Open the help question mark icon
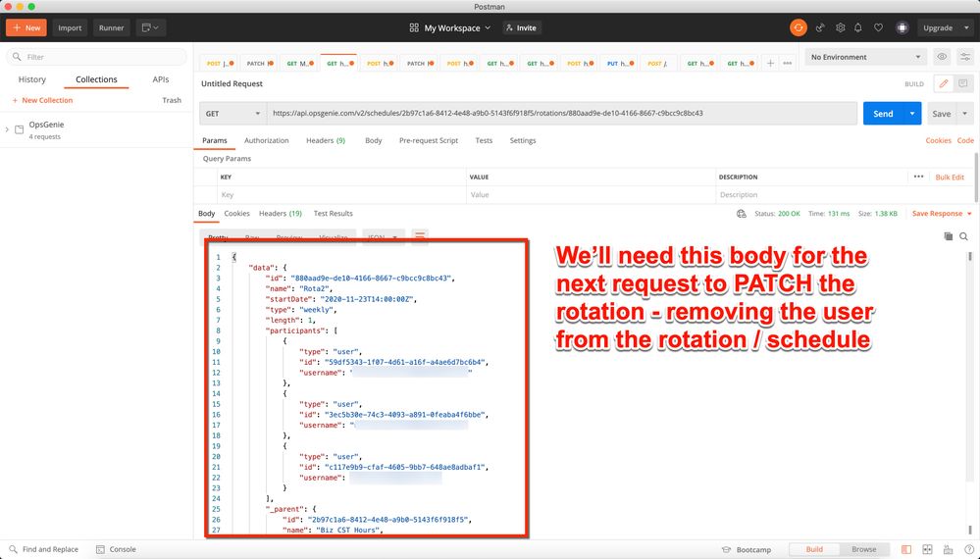The height and width of the screenshot is (559, 980). coord(969,549)
